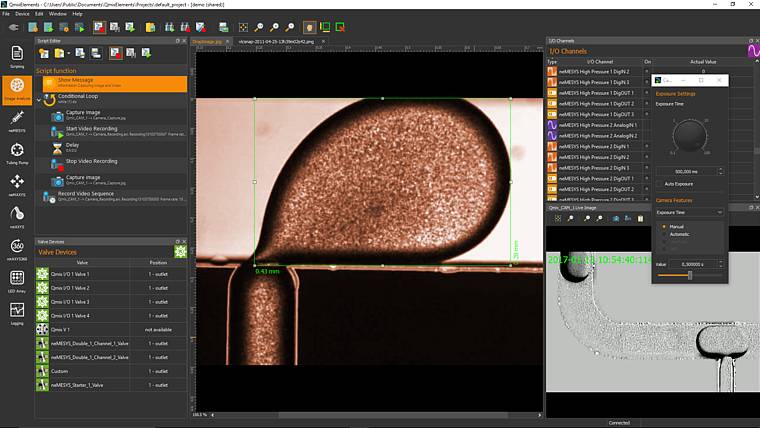Click the stop-script icon in Script Editor toolbar

click(x=115, y=53)
